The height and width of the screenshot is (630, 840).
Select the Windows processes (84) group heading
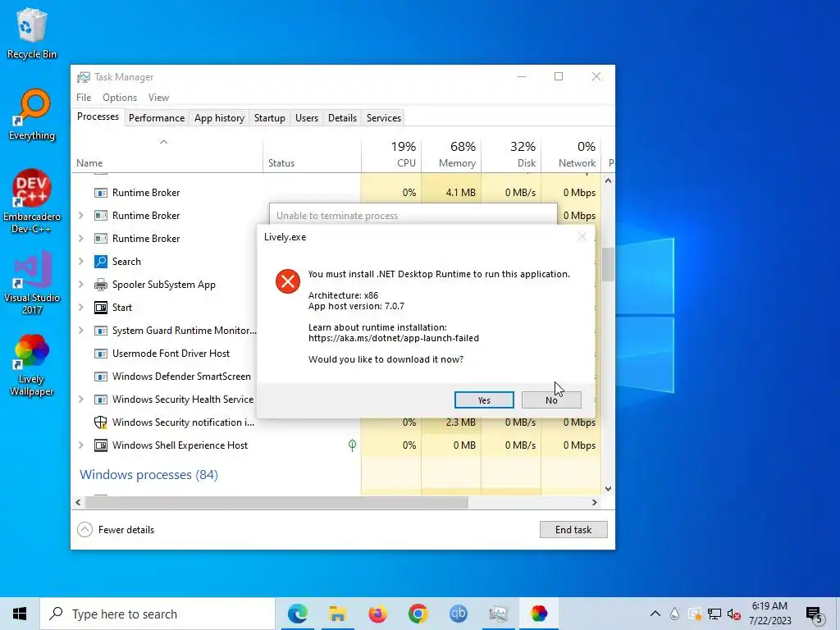pyautogui.click(x=148, y=475)
